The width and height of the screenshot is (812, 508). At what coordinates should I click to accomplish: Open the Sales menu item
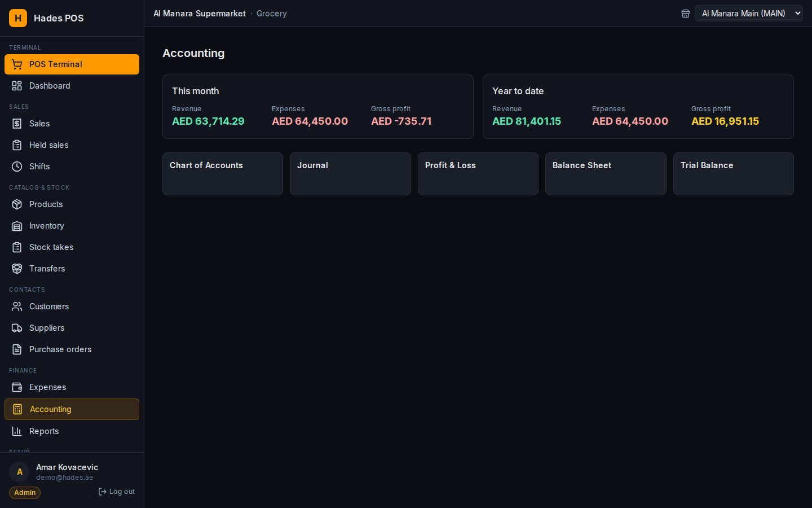[72, 124]
